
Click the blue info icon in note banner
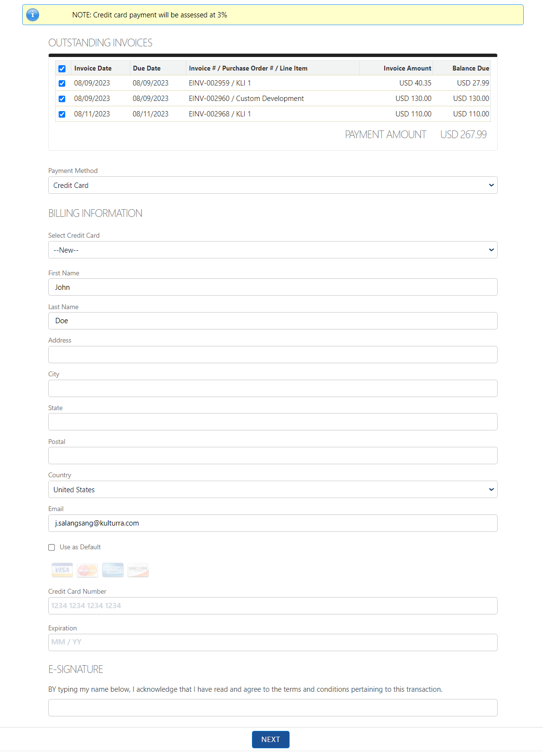32,15
